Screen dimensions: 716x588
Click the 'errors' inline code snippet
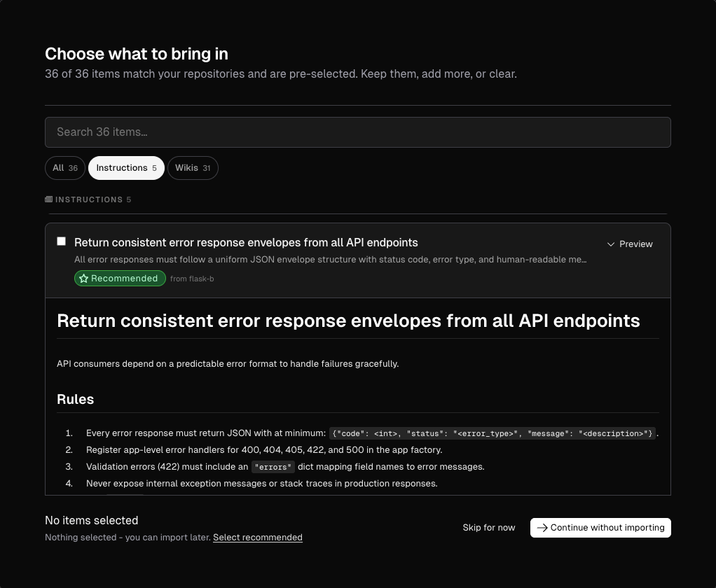tap(273, 467)
